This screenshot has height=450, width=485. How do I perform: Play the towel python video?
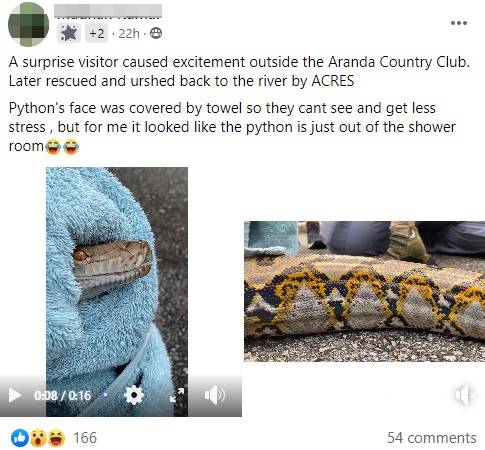click(x=15, y=395)
